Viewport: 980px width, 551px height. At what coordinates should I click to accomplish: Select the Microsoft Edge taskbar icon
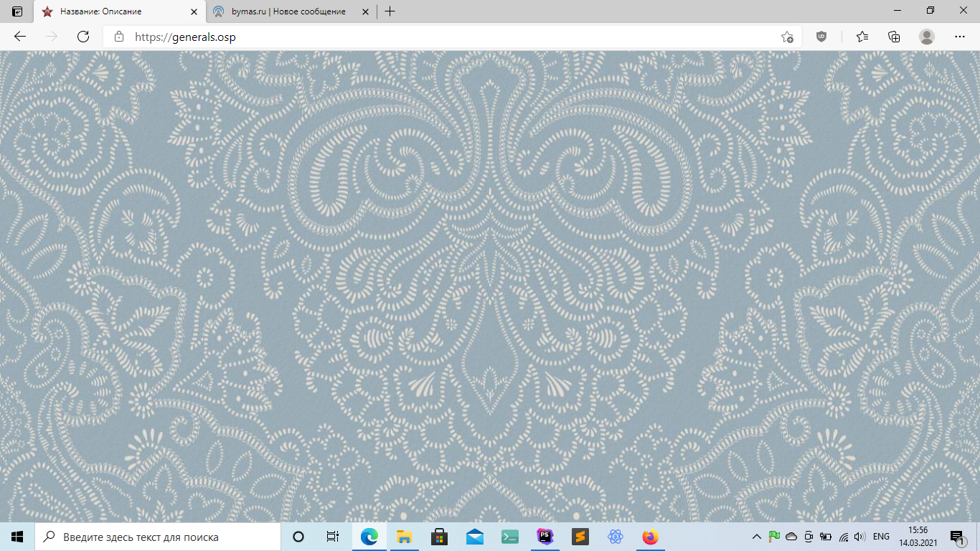pyautogui.click(x=369, y=537)
